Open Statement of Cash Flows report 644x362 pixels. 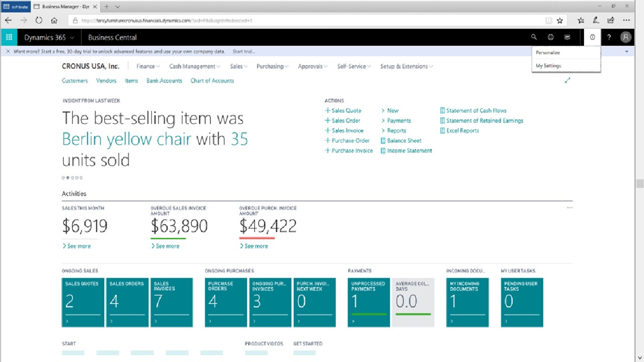[473, 111]
